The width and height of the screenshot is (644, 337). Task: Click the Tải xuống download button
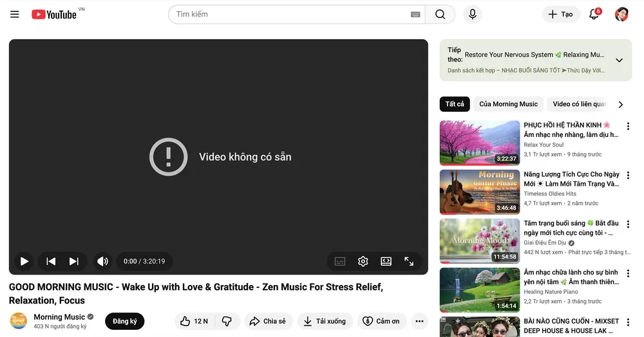[x=325, y=321]
